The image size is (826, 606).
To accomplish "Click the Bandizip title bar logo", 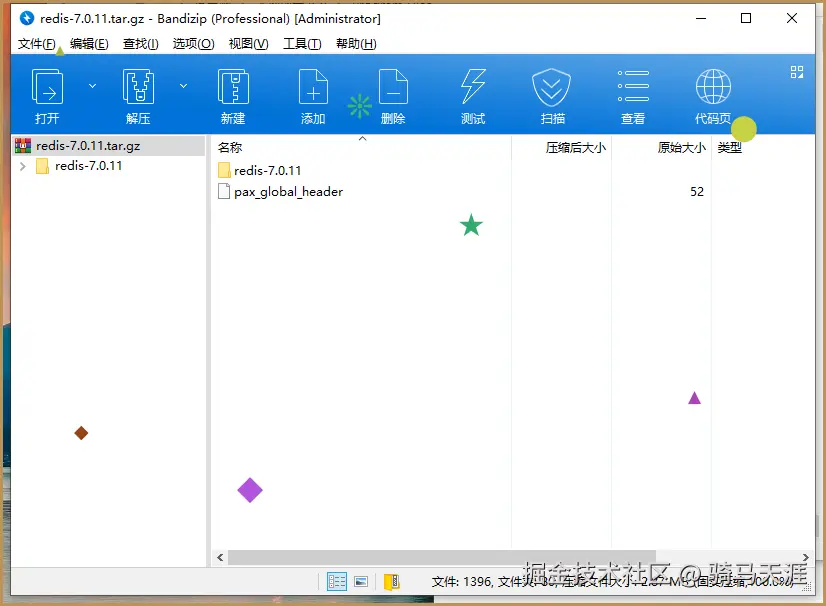I will coord(26,18).
